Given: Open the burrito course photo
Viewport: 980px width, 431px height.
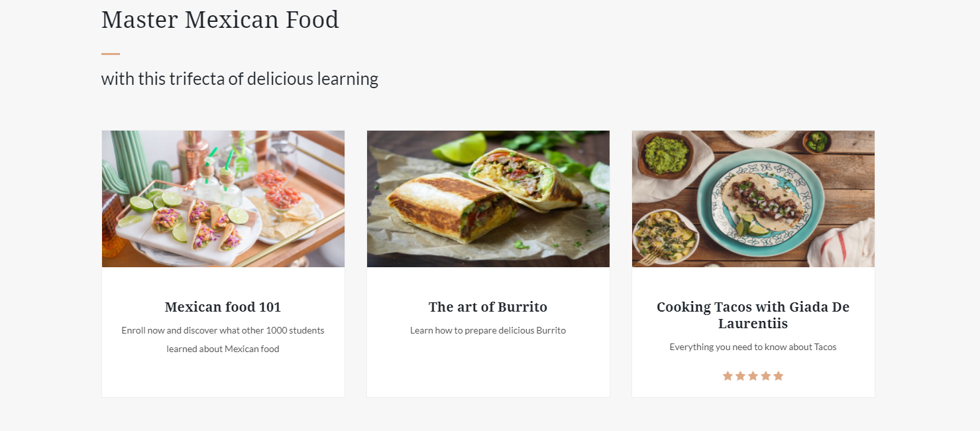Looking at the screenshot, I should click(x=488, y=199).
